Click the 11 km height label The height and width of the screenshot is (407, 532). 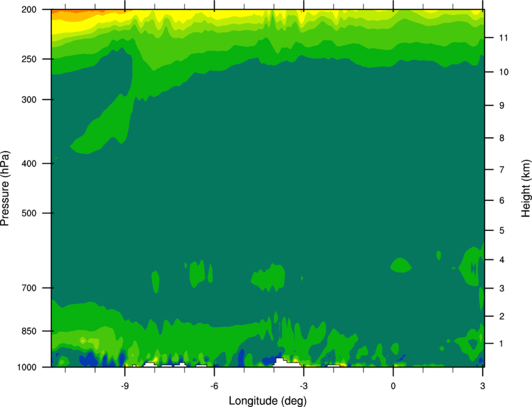click(x=503, y=38)
